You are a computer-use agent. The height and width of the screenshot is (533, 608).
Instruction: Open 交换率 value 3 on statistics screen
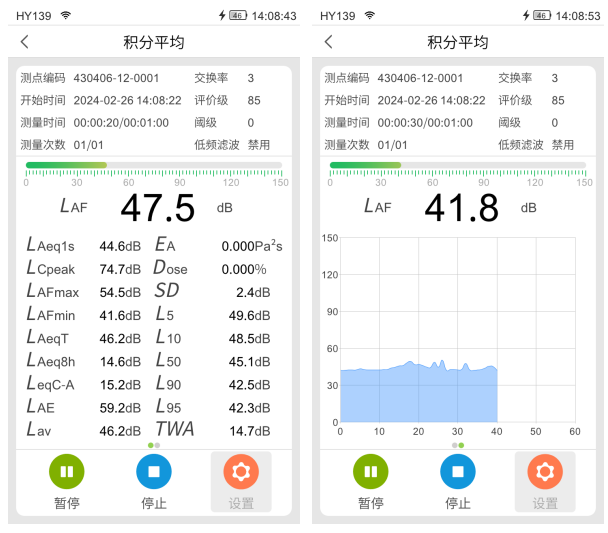(251, 78)
